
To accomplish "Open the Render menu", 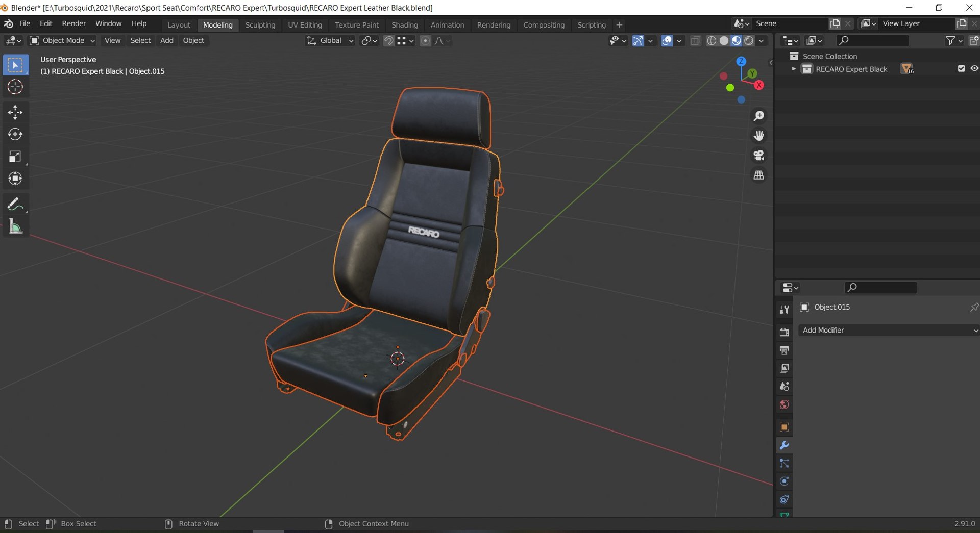I will (x=74, y=24).
